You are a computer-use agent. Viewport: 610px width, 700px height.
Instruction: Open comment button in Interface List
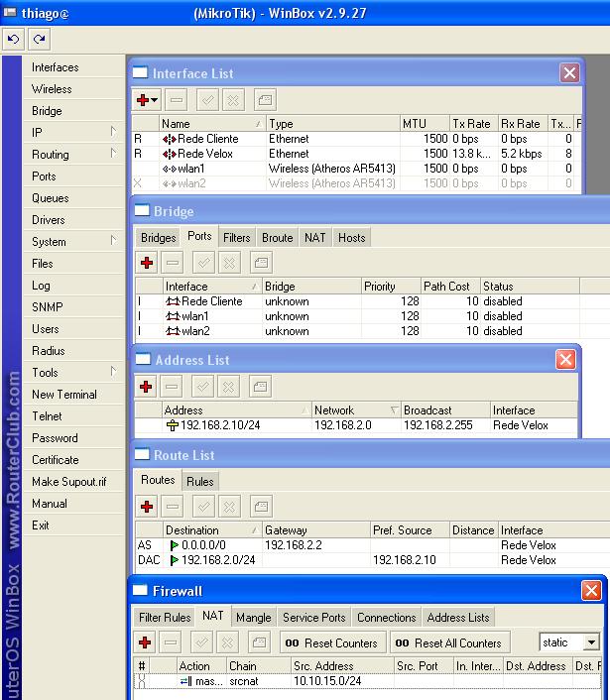pos(265,100)
